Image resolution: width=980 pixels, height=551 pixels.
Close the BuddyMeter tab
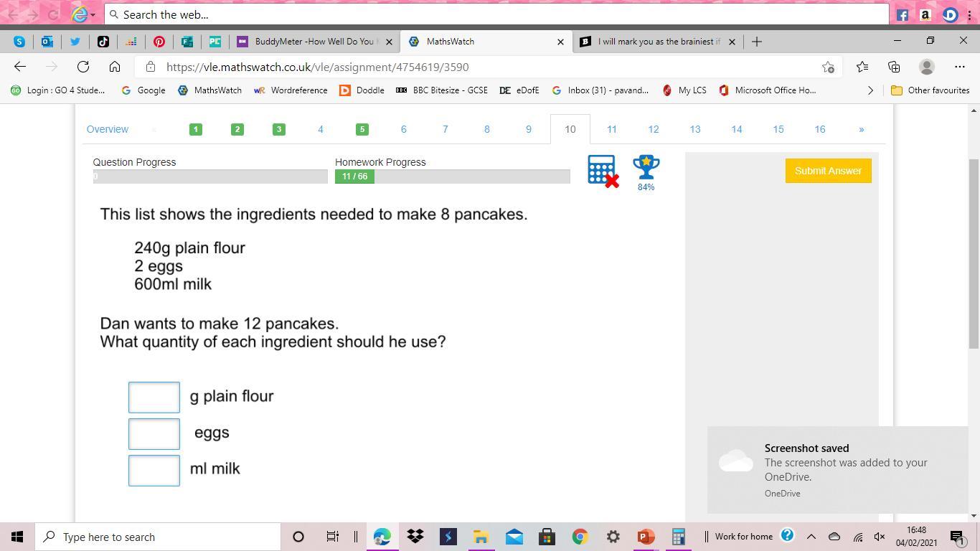(390, 42)
